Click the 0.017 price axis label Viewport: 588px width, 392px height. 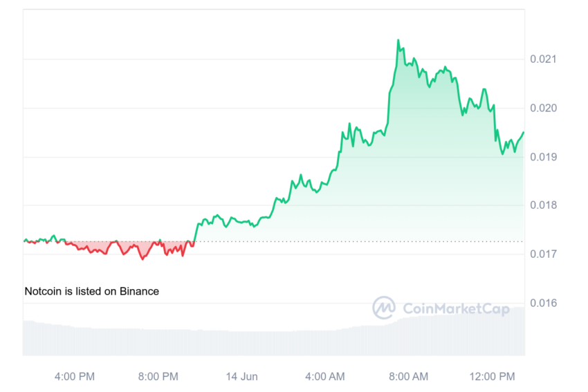(543, 254)
